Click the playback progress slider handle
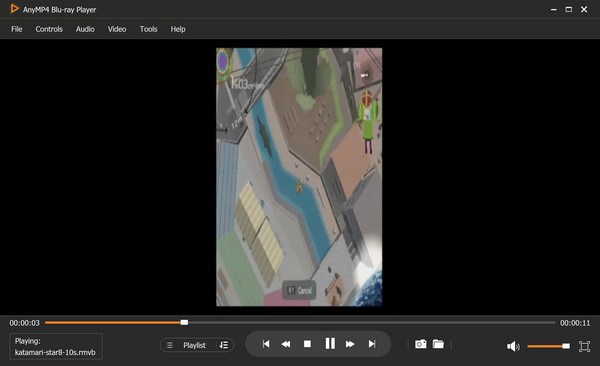This screenshot has width=600, height=366. [x=184, y=322]
